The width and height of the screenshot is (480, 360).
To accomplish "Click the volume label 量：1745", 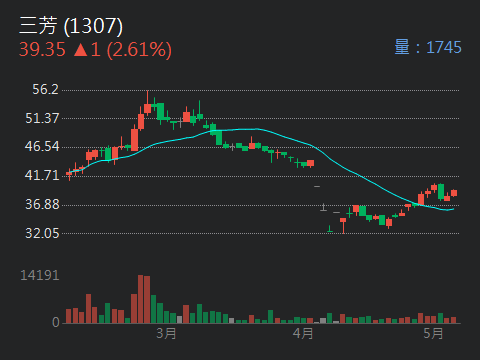I will pyautogui.click(x=428, y=47).
